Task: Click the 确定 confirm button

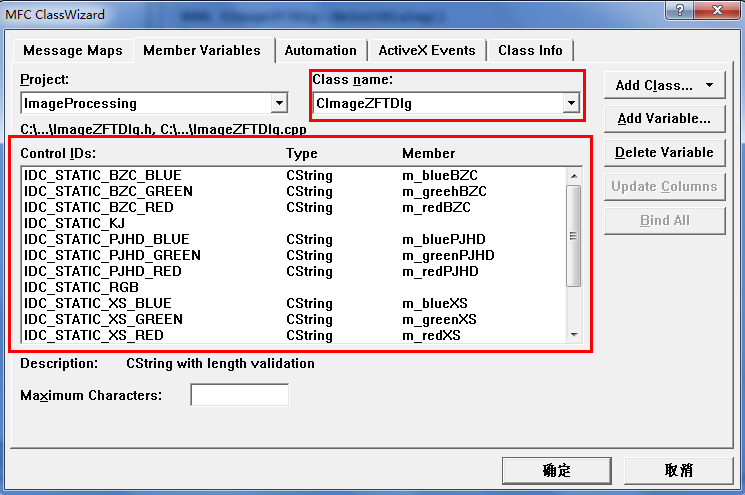Action: coord(556,470)
